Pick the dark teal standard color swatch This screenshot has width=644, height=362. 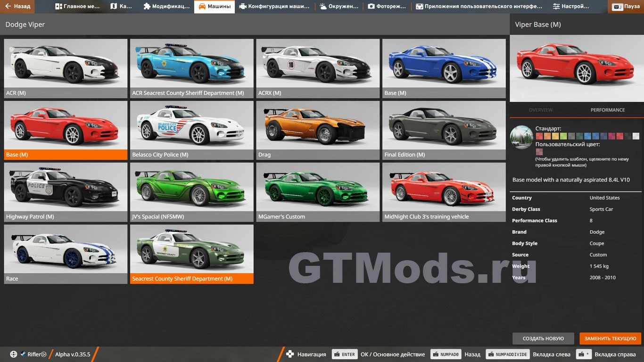click(x=579, y=136)
